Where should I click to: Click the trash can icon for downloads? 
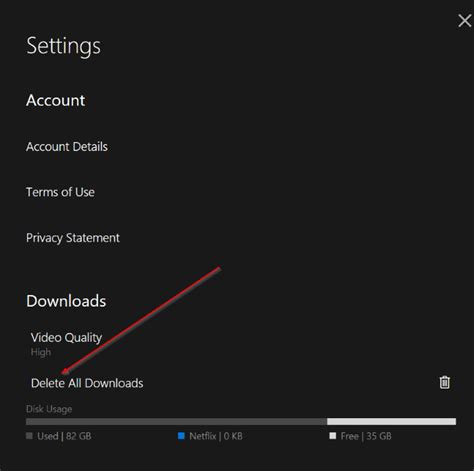tap(444, 382)
